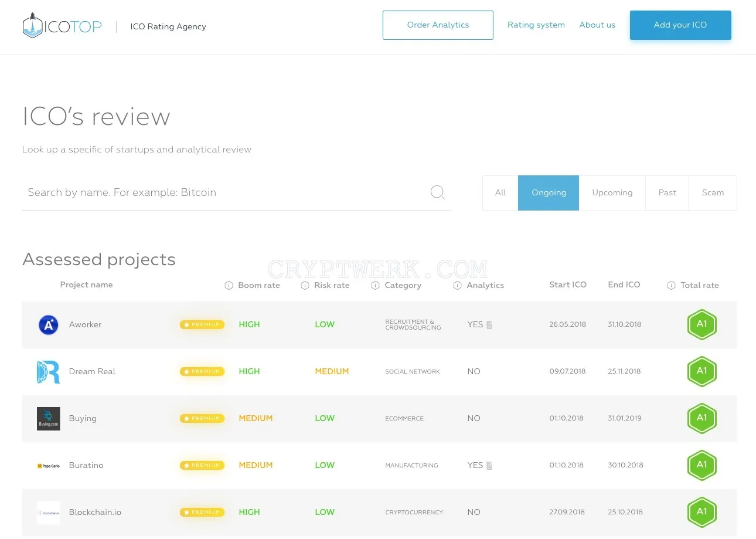756x539 pixels.
Task: Click Aworker's A1 rating badge
Action: 701,324
